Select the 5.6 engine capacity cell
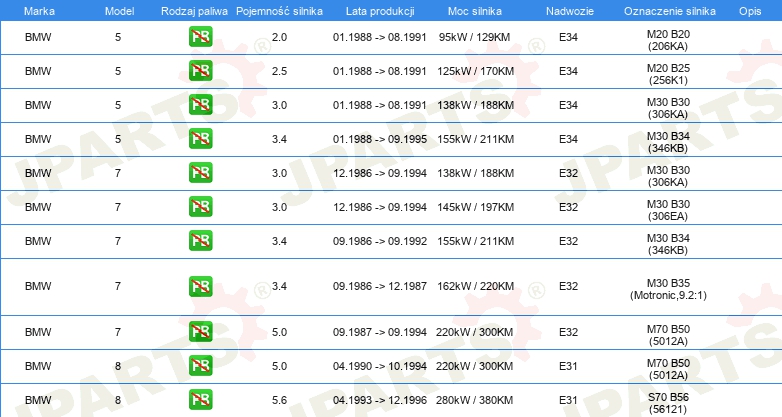 pos(279,400)
